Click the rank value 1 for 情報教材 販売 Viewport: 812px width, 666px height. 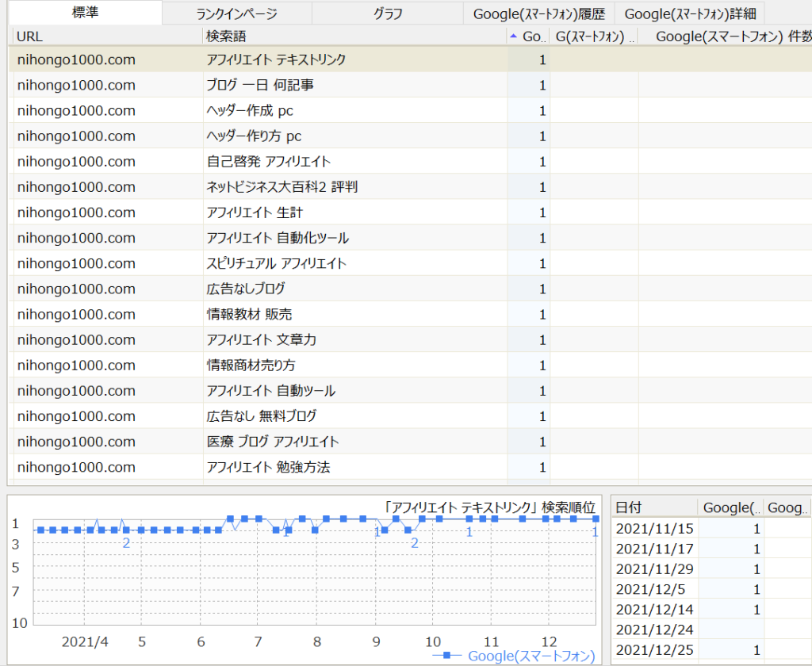pyautogui.click(x=542, y=314)
